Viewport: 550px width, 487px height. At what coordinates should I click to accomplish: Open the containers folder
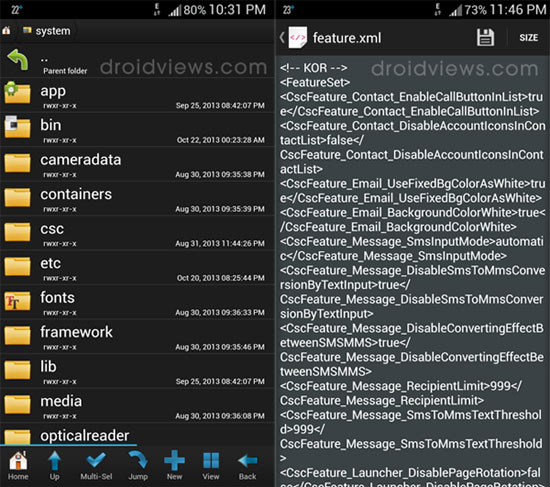point(137,198)
